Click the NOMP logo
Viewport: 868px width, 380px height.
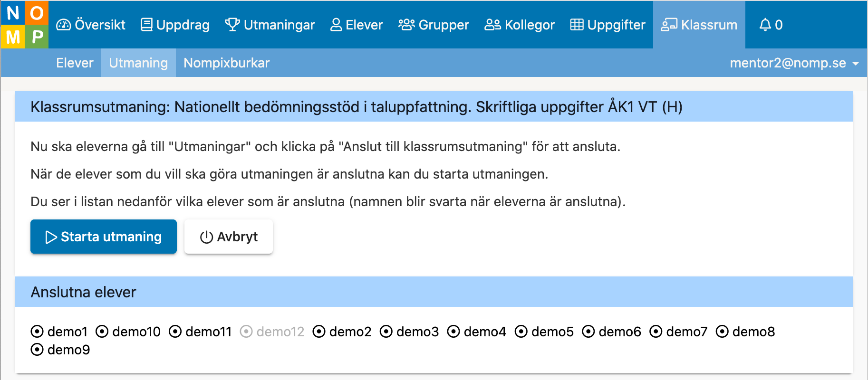(25, 25)
